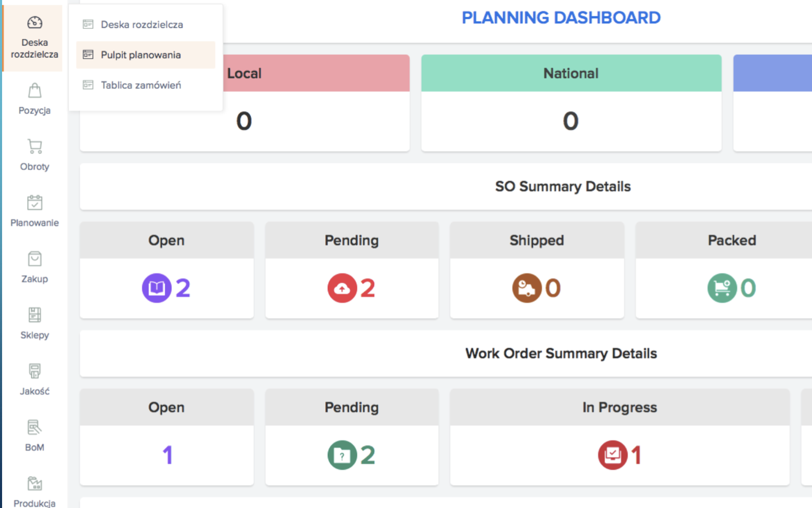Viewport: 812px width, 508px height.
Task: Open the Jakość sidebar icon
Action: pos(34,371)
